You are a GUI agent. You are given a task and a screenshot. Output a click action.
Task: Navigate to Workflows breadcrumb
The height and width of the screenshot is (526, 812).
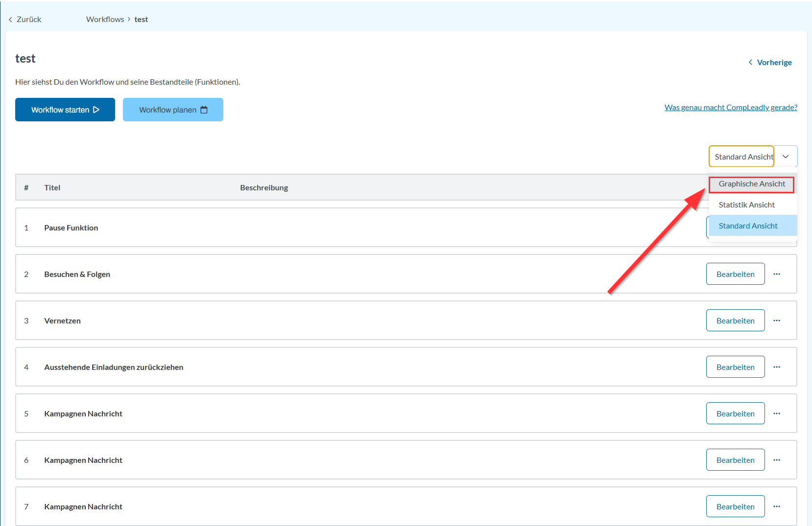(x=105, y=20)
